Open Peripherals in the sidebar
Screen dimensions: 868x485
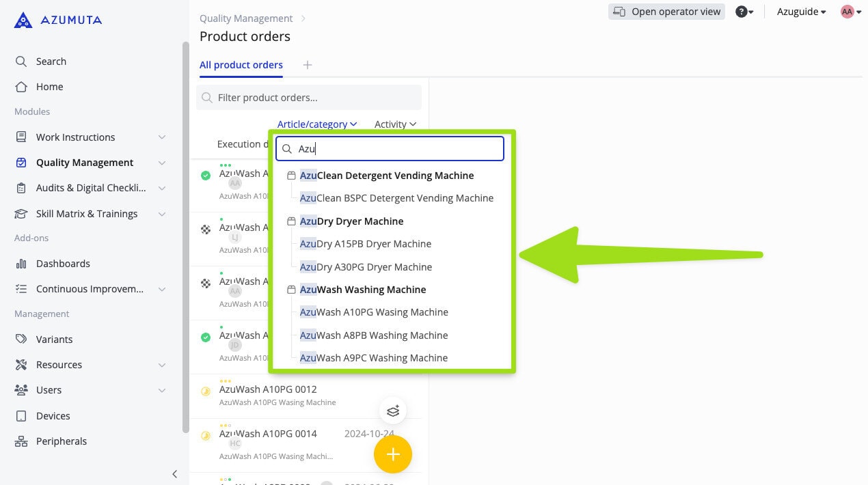[61, 441]
